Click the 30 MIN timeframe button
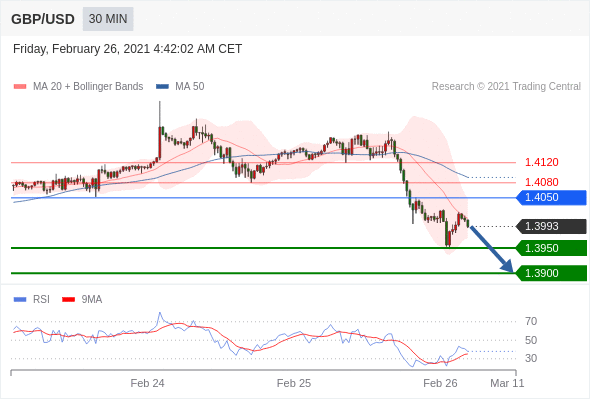 tap(108, 19)
